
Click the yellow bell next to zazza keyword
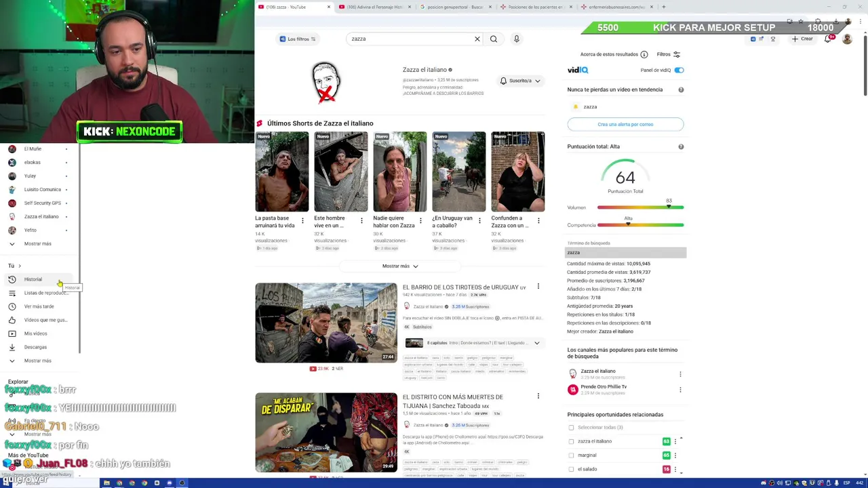point(576,106)
